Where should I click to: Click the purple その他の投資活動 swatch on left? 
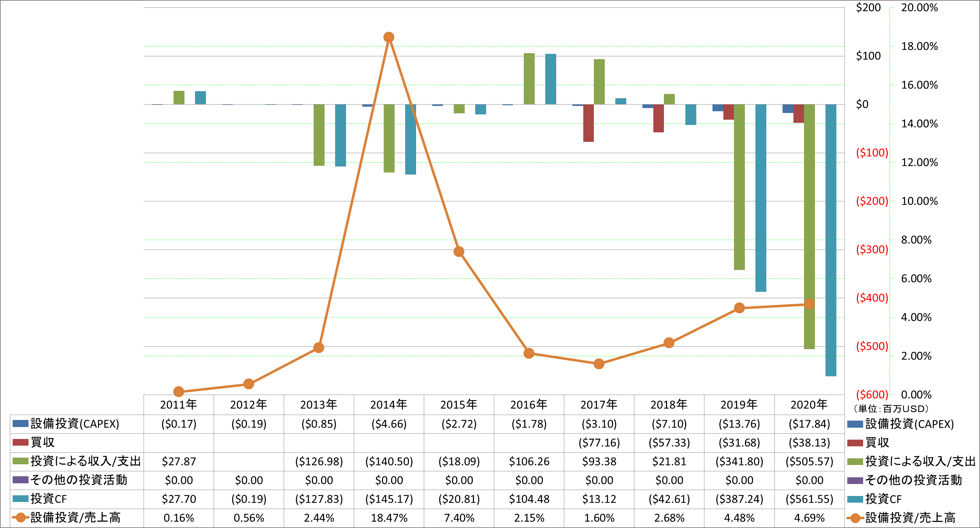[x=20, y=480]
